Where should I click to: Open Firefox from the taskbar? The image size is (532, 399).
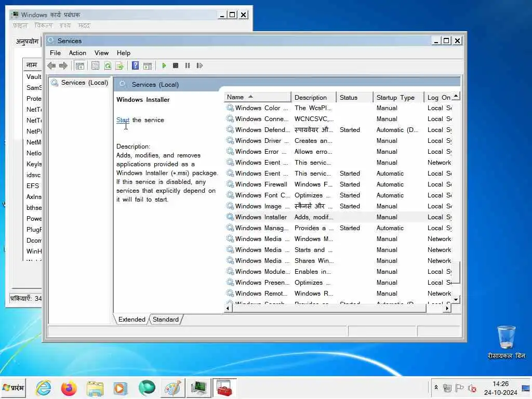(x=69, y=388)
